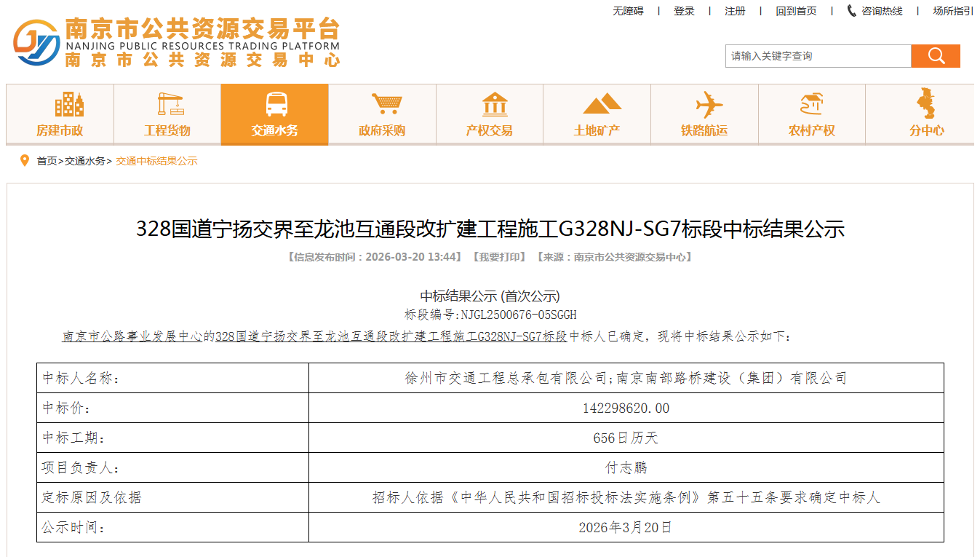Click the 房建市政 building icon
980x557 pixels.
(x=69, y=104)
